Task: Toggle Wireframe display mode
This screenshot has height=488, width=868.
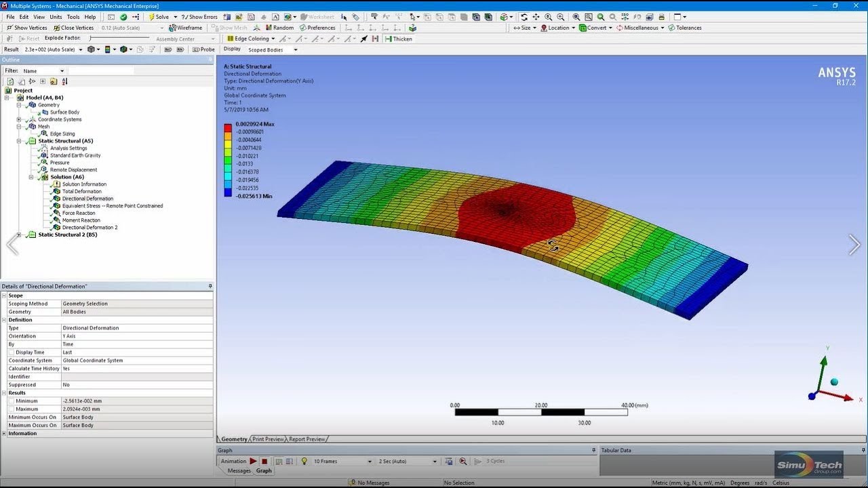Action: click(x=186, y=28)
